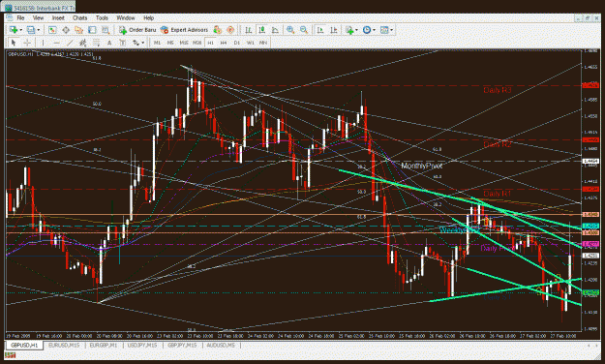
Task: Select the Equidistant Channel tool
Action: (x=82, y=43)
